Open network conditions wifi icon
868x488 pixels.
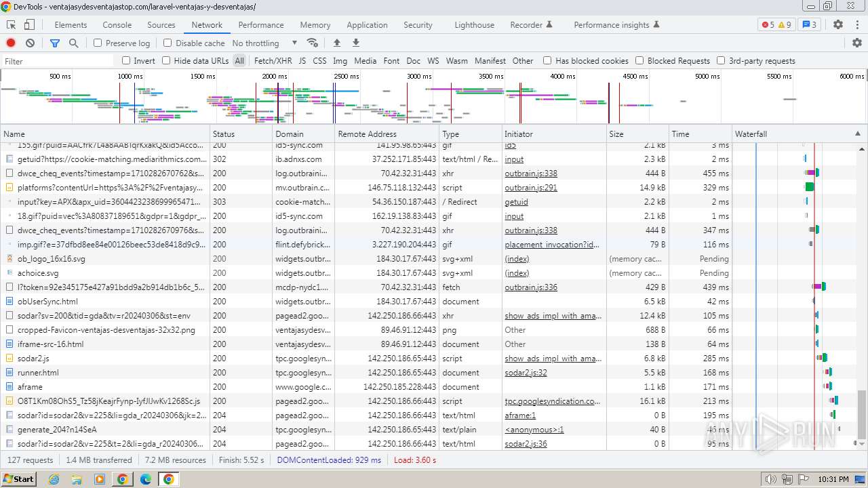pyautogui.click(x=312, y=43)
